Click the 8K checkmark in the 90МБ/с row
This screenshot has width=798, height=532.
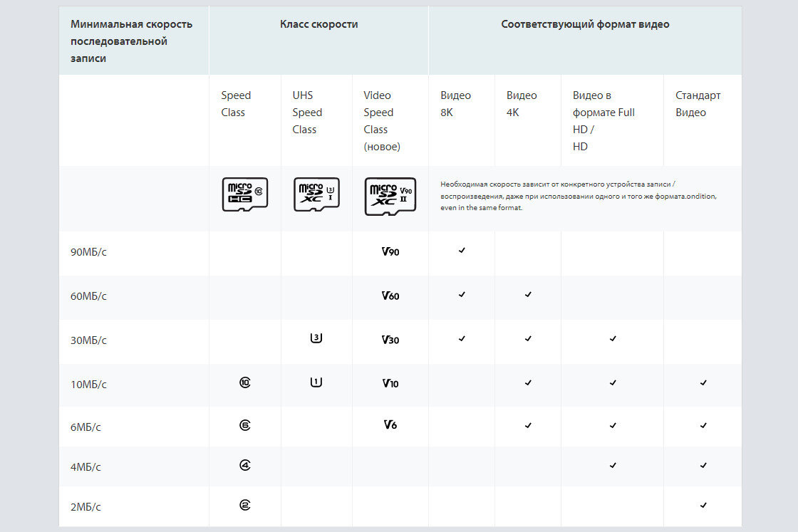[462, 251]
